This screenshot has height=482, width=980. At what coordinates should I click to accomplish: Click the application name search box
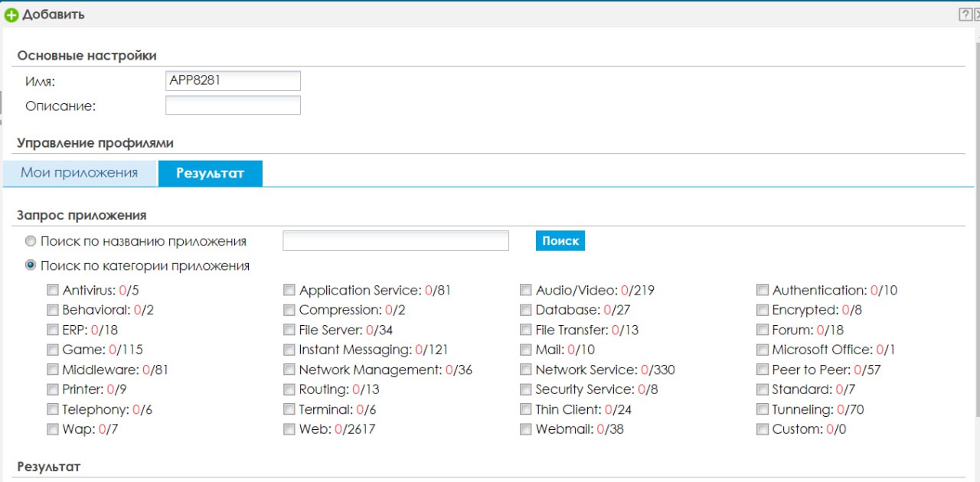point(395,241)
